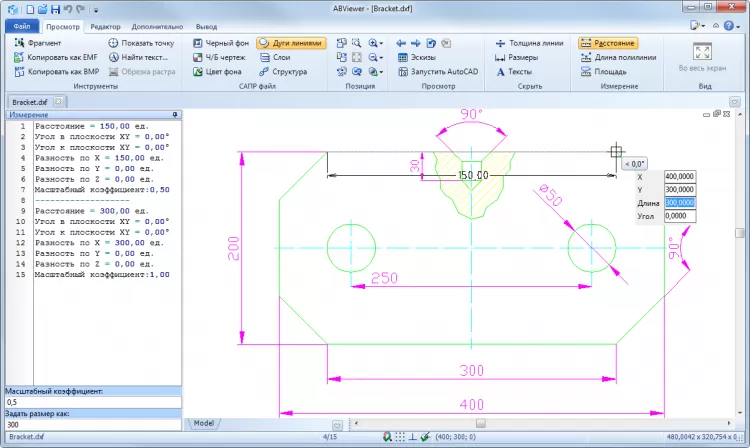The image size is (750, 448).
Task: Open the Слои layers panel
Action: [x=275, y=57]
